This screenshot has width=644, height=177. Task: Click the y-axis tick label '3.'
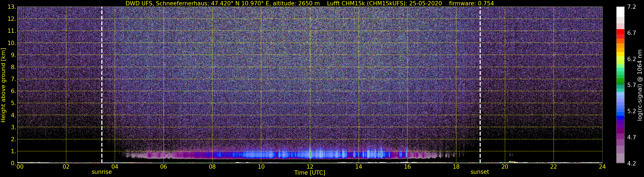13,127
